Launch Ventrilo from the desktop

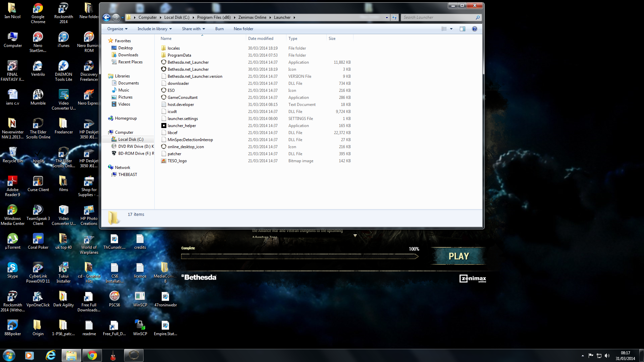[x=38, y=68]
